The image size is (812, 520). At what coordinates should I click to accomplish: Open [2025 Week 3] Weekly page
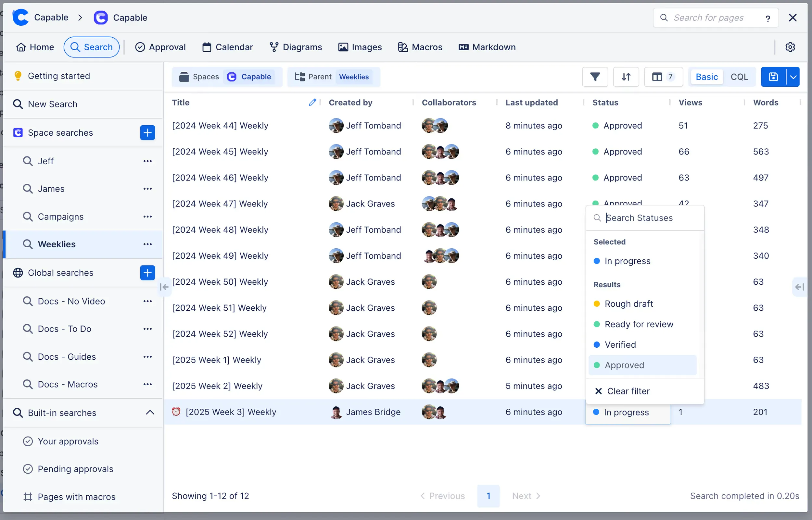pos(231,412)
